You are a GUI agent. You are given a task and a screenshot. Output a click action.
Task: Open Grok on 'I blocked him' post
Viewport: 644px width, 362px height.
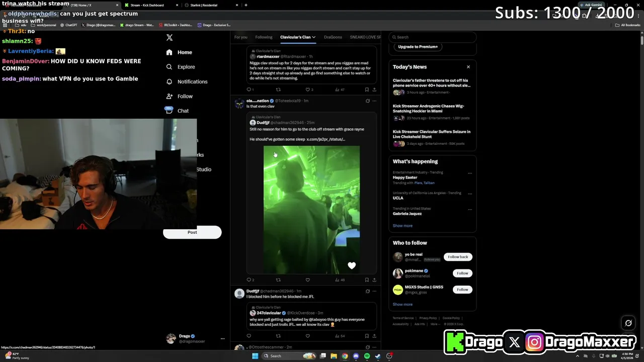(367, 291)
